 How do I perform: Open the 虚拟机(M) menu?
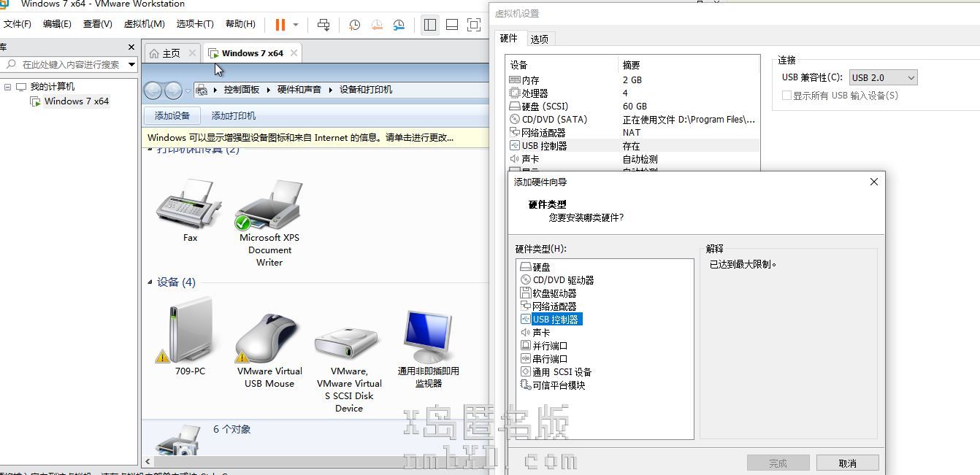click(144, 24)
